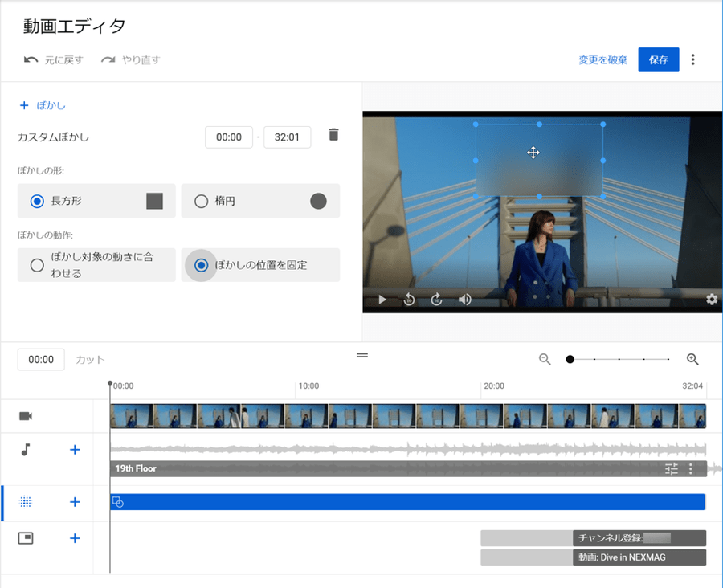The height and width of the screenshot is (588, 723).
Task: Open audio mix settings for 19th Floor
Action: pos(672,468)
